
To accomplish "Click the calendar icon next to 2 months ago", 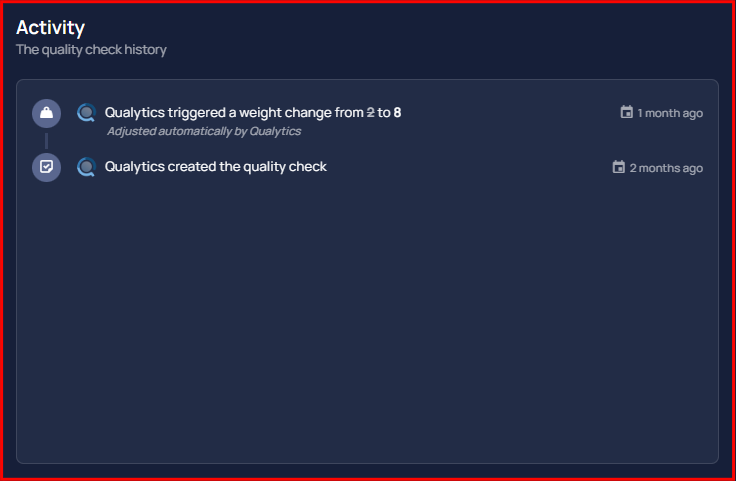I will pyautogui.click(x=619, y=167).
